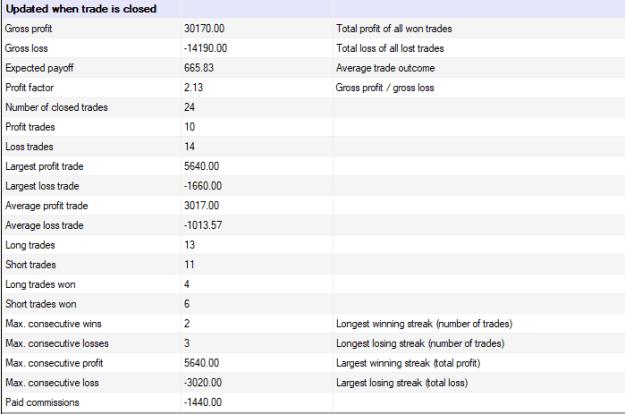
Task: Select the Largest loss trade row
Action: [313, 186]
